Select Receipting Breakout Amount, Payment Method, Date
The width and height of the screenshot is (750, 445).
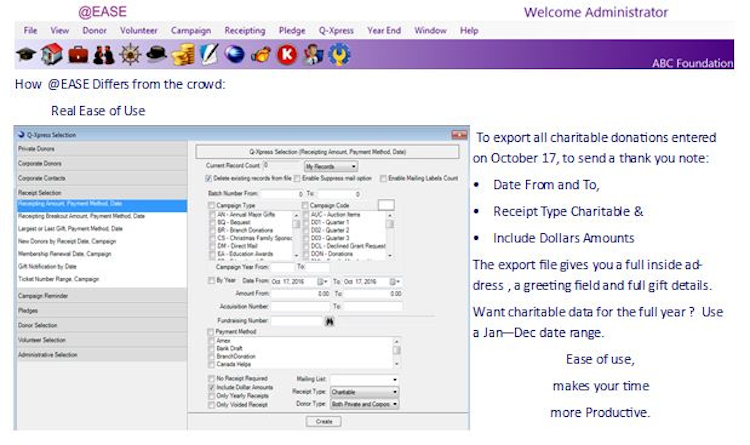click(x=102, y=216)
